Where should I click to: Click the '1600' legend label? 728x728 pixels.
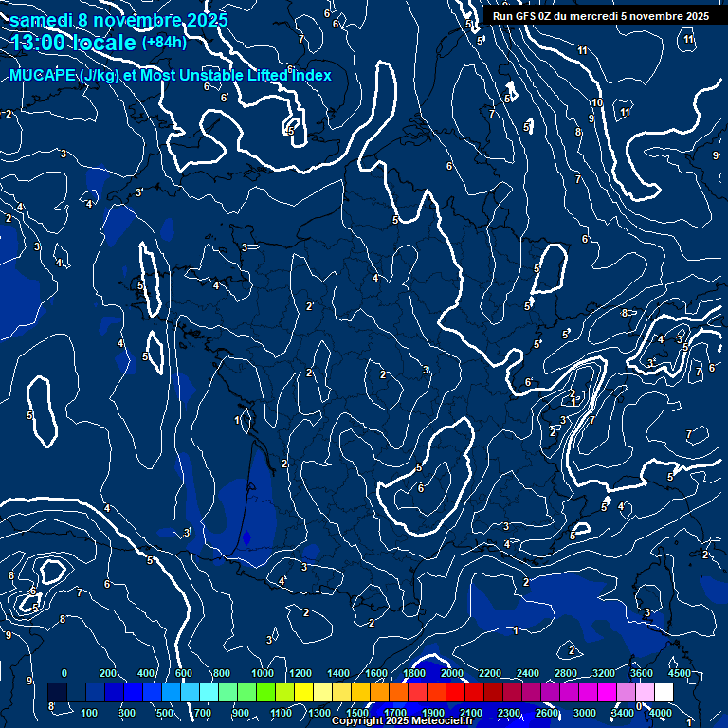click(376, 673)
